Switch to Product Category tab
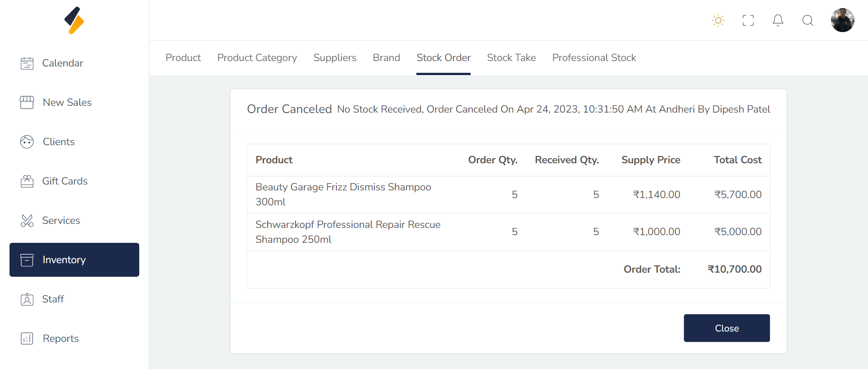Screen dimensions: 868x369 tap(257, 58)
